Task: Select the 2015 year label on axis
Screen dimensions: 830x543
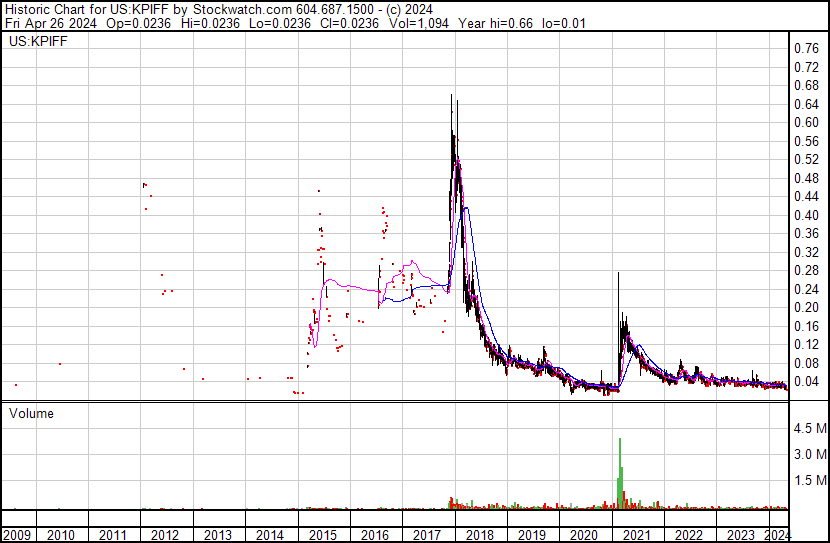Action: 322,535
